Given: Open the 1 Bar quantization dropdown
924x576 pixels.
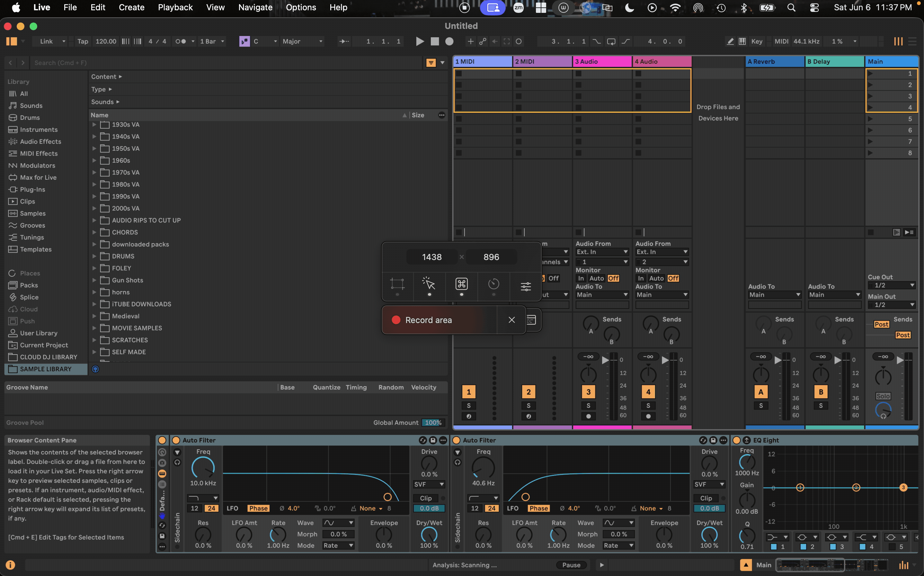Looking at the screenshot, I should click(x=212, y=41).
